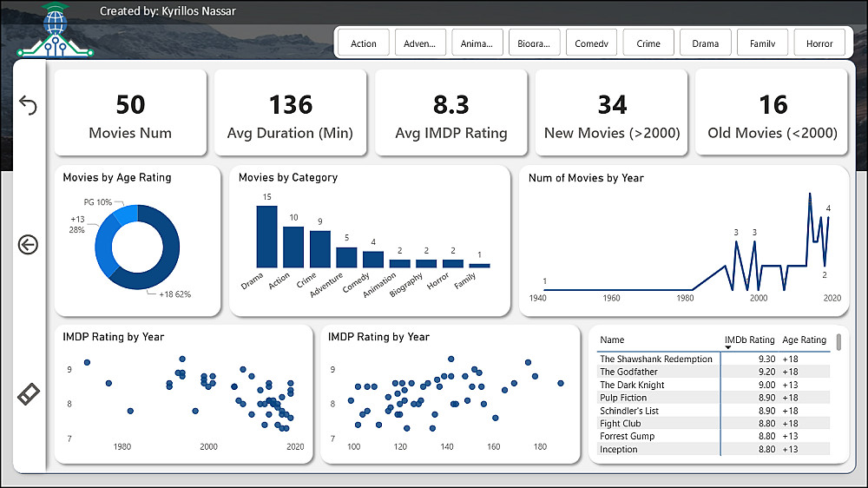The image size is (868, 488).
Task: Click the undo reset arrow icon
Action: [28, 105]
